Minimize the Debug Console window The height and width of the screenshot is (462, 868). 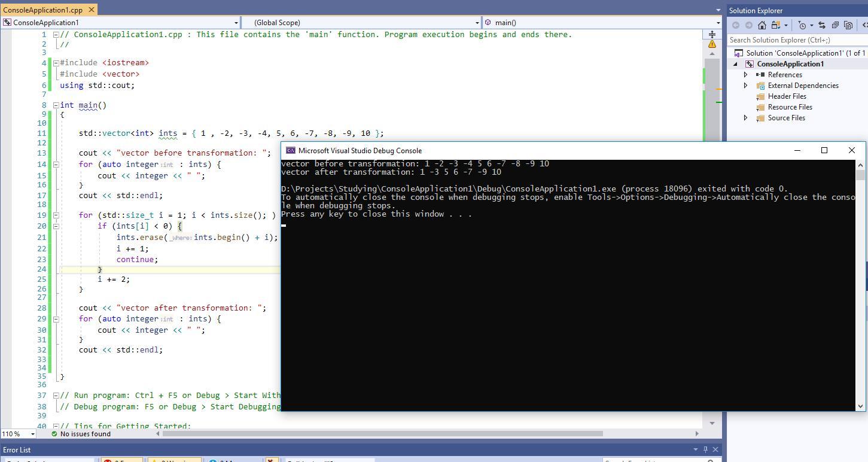coord(797,150)
